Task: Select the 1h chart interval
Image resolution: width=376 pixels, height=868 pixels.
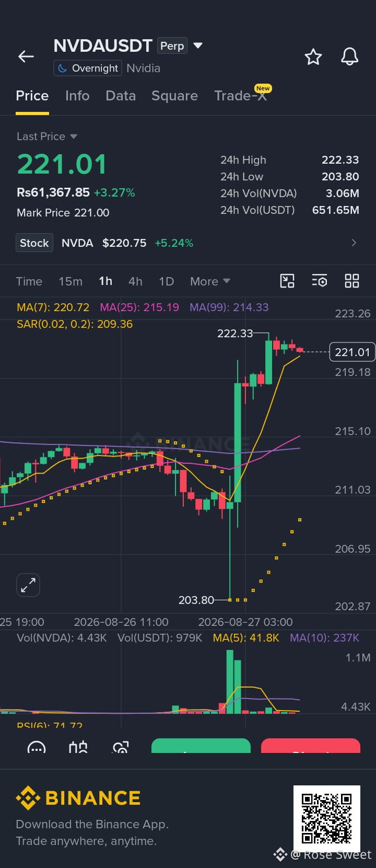Action: pyautogui.click(x=105, y=281)
